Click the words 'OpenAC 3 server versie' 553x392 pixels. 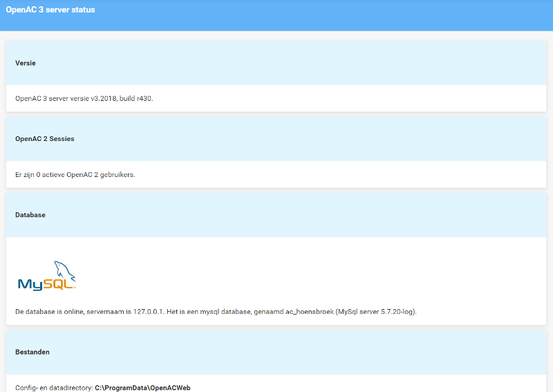click(x=53, y=98)
